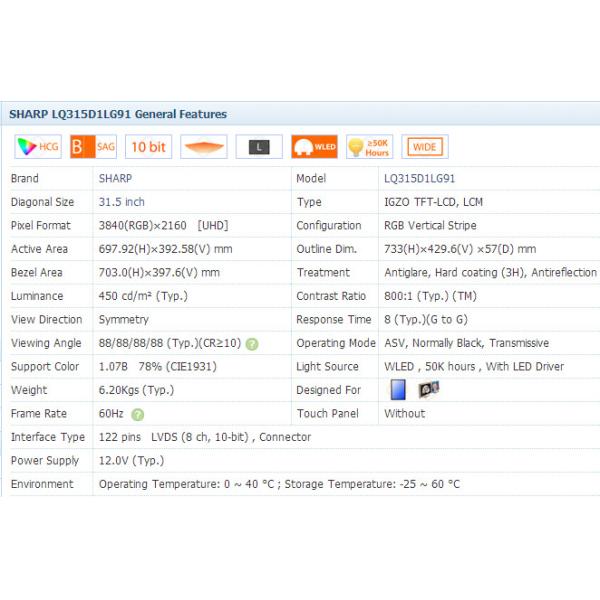Click the second Designed For device icon
600x600 pixels.
(x=429, y=390)
